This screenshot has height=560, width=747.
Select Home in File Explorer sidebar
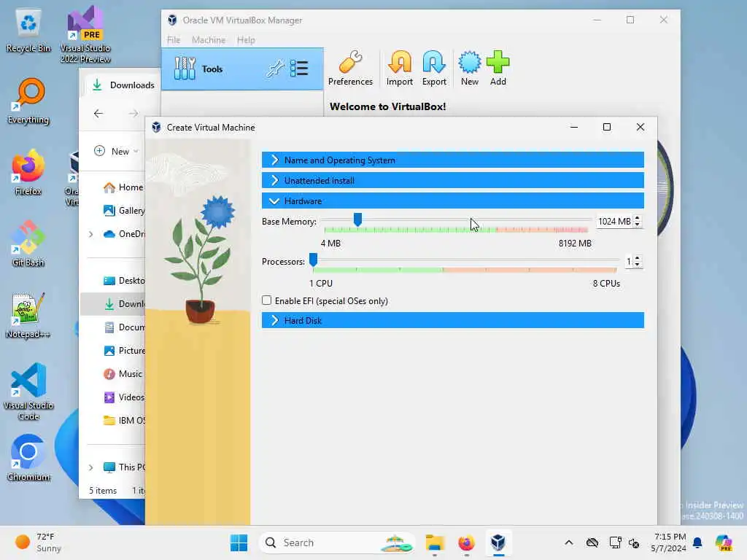[x=124, y=187]
